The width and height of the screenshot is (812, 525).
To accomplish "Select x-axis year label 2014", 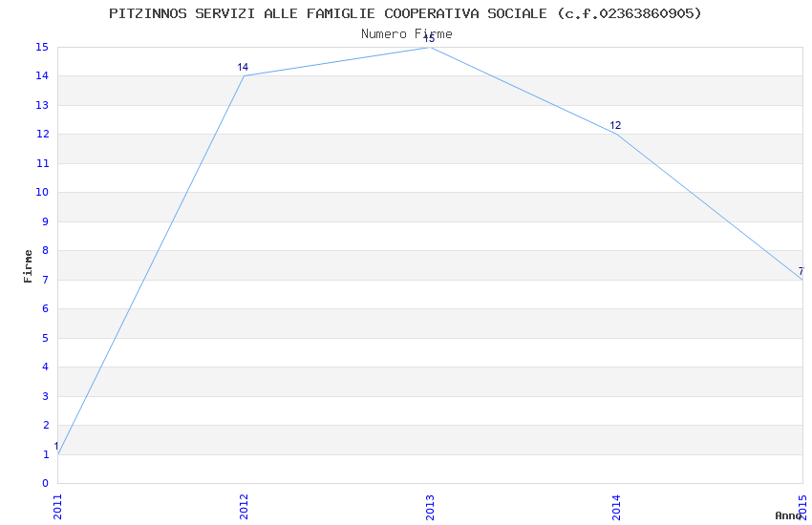I will 616,507.
